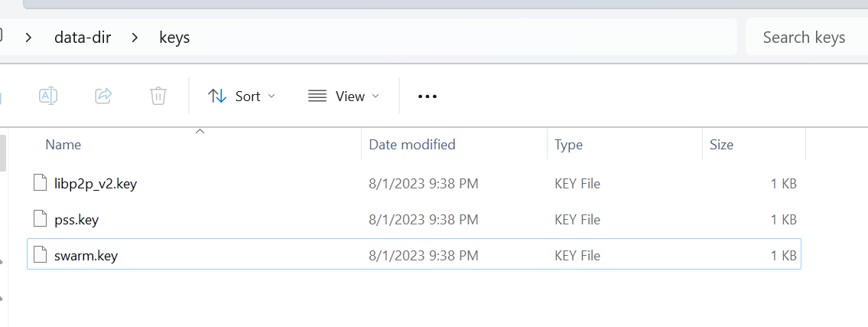Expand chevron before data-dir breadcrumb
This screenshot has height=327, width=868.
(29, 37)
